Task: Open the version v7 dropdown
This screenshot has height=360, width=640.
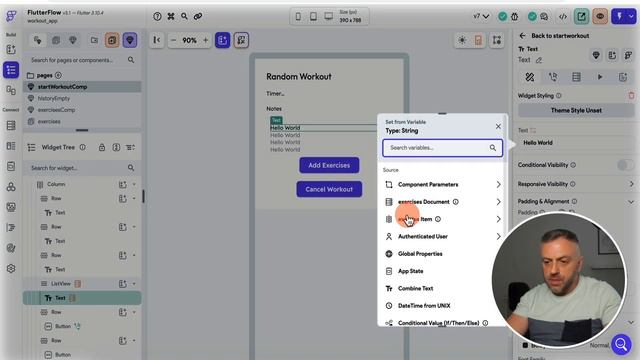Action: [x=481, y=16]
